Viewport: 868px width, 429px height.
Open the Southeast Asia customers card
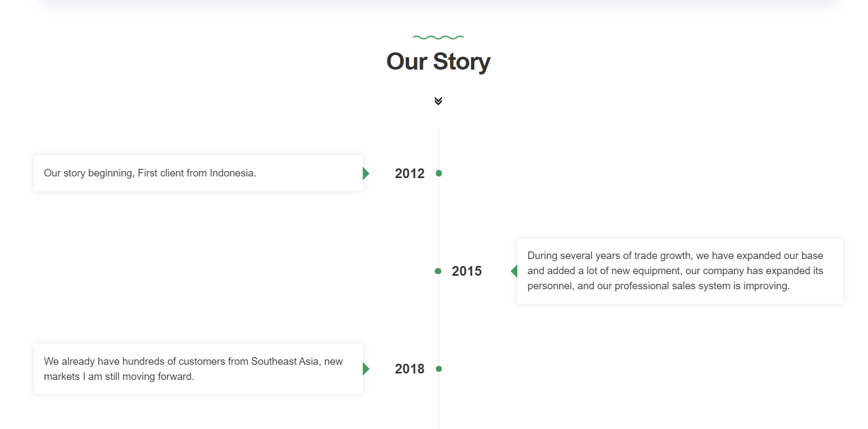click(x=198, y=369)
